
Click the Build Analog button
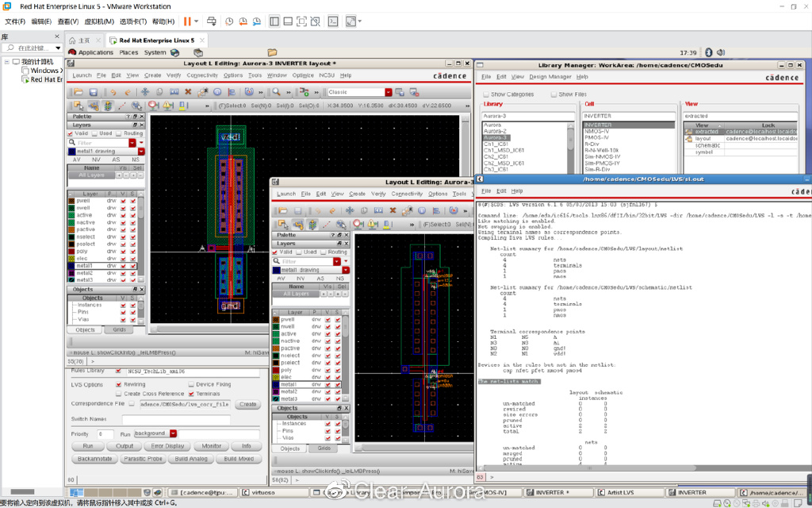coord(191,459)
